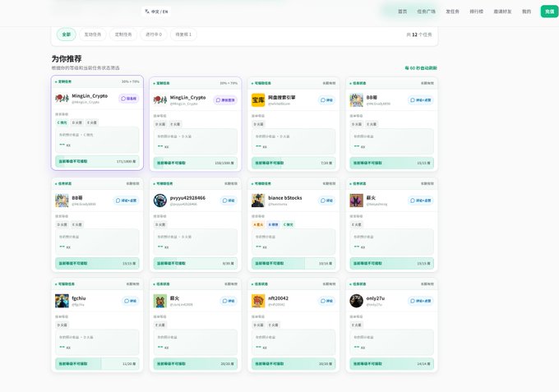Click the green 充值 button

click(549, 12)
